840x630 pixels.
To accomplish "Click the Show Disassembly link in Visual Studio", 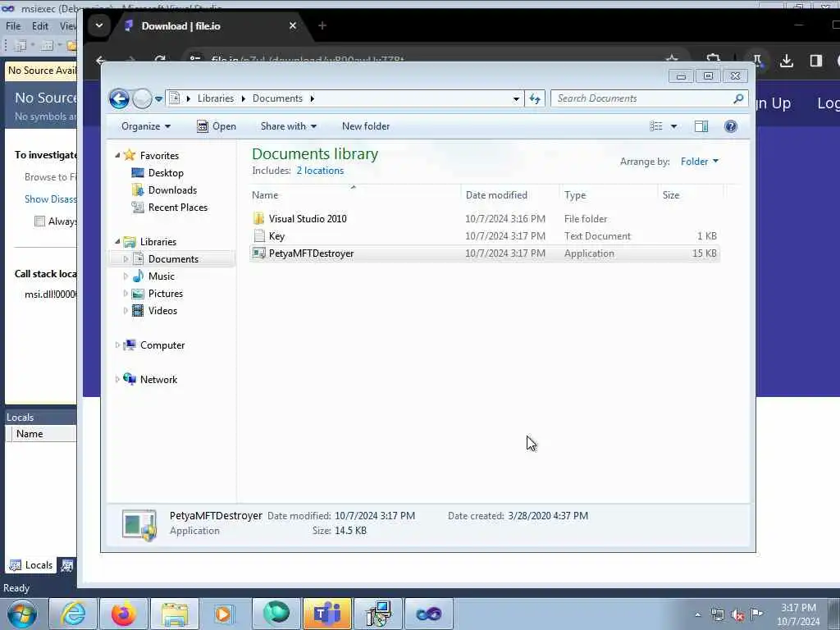I will click(50, 199).
